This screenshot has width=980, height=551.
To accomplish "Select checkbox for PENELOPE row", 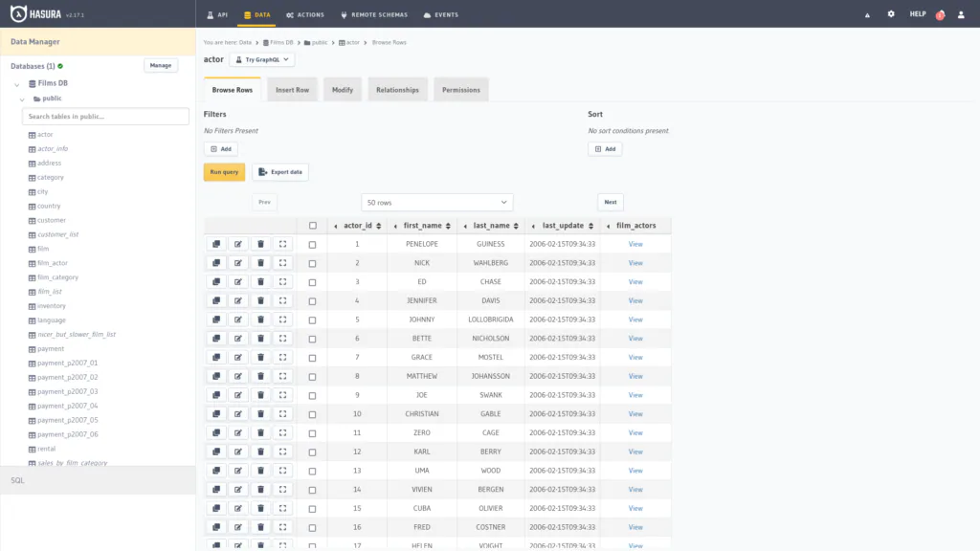I will click(313, 245).
